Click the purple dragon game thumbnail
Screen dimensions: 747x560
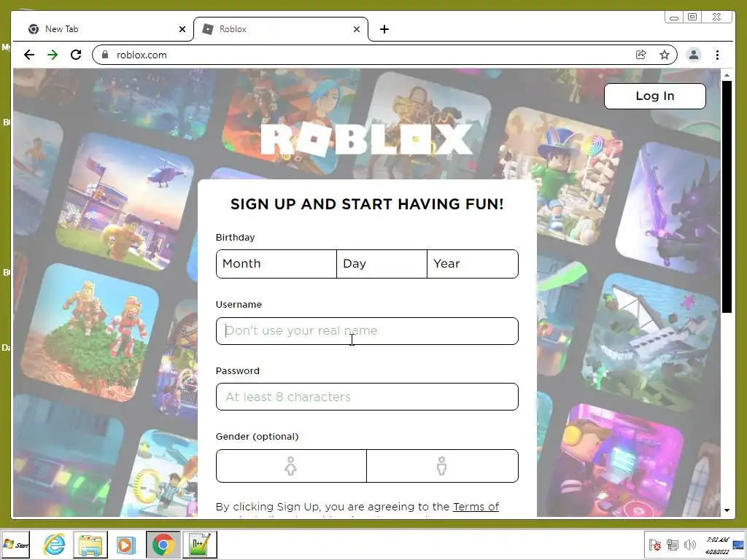coord(668,208)
